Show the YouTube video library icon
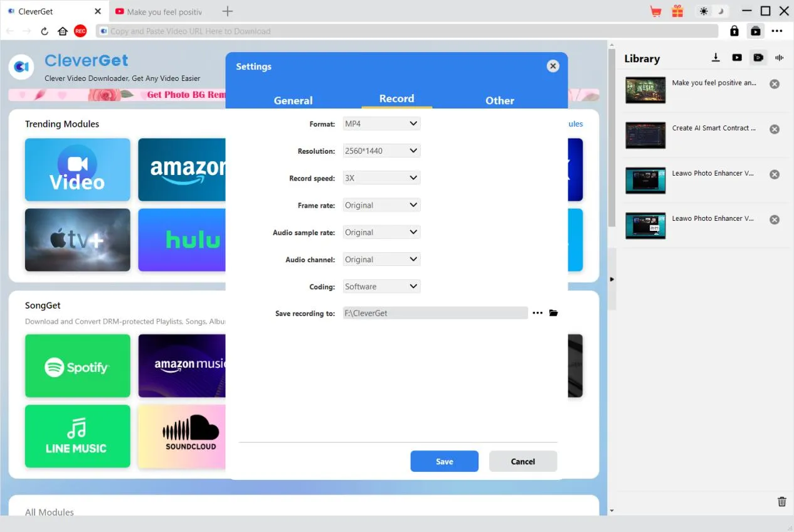Screen dimensions: 794x532 [737, 58]
